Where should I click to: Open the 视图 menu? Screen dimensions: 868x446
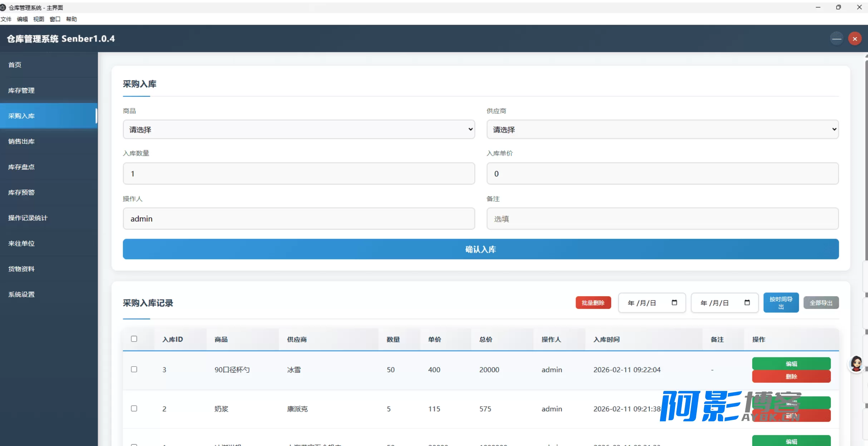click(39, 19)
